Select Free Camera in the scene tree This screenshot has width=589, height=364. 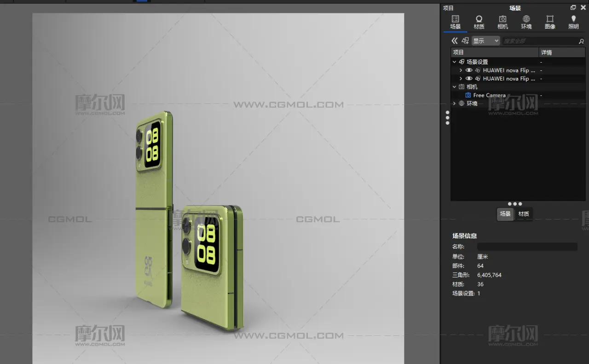click(489, 95)
